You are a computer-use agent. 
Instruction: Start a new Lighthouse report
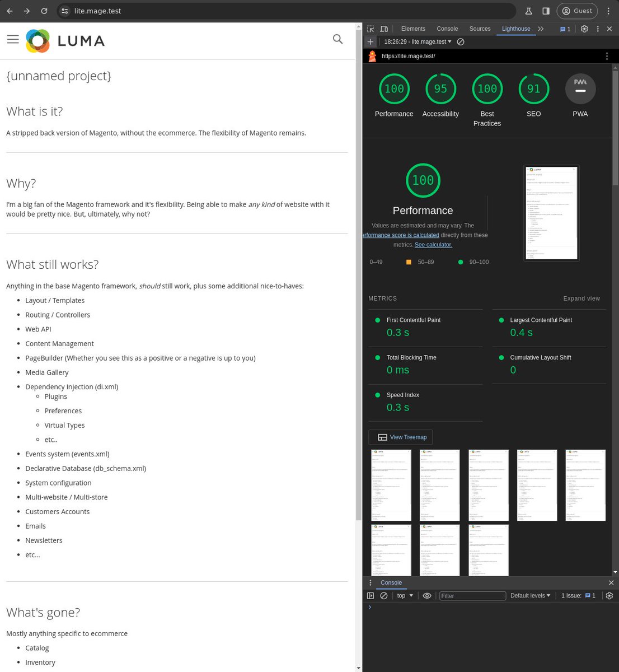[370, 41]
